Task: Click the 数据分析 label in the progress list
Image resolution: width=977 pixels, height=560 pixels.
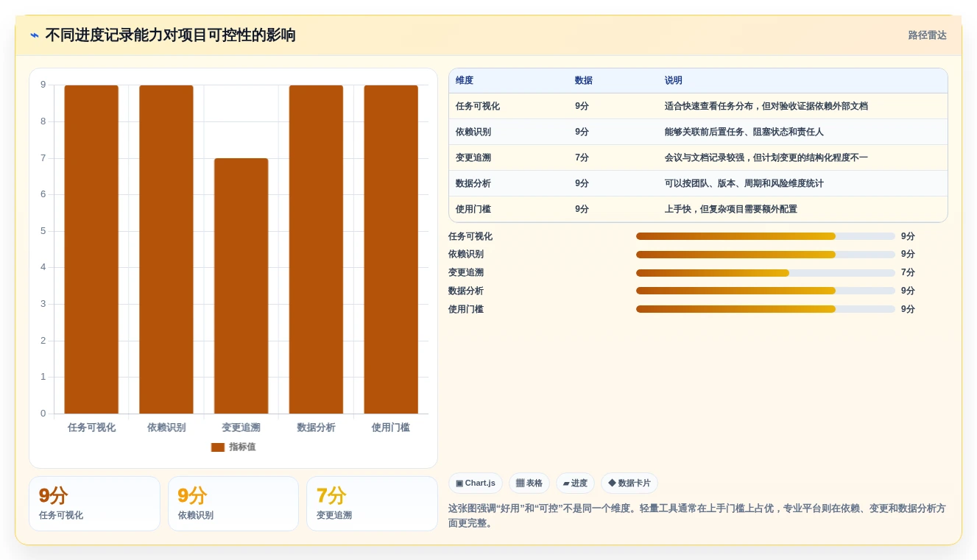Action: [466, 291]
